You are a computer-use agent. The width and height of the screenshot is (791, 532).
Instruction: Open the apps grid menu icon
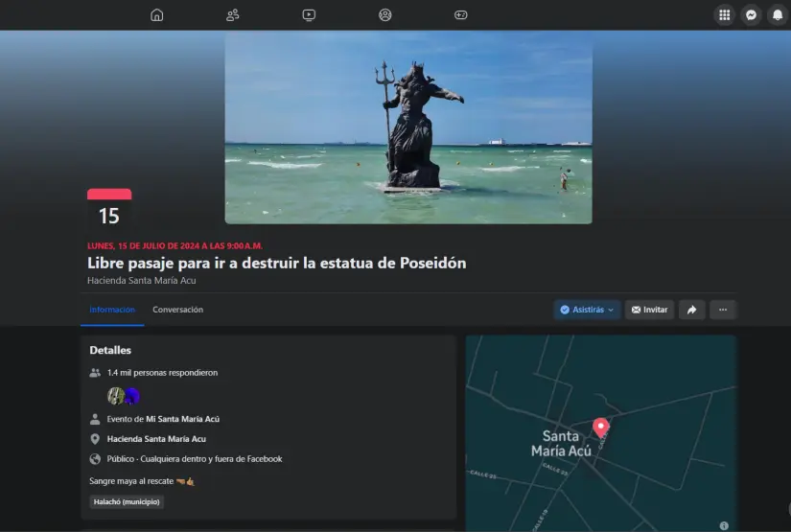coord(725,14)
